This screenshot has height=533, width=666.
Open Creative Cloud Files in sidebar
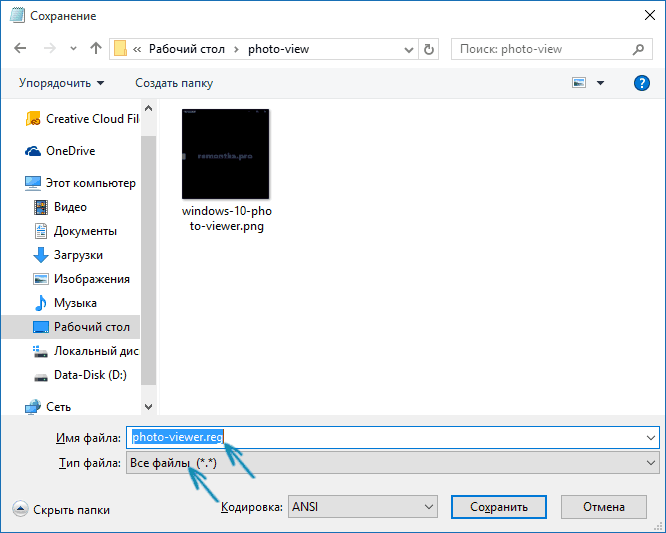click(82, 119)
